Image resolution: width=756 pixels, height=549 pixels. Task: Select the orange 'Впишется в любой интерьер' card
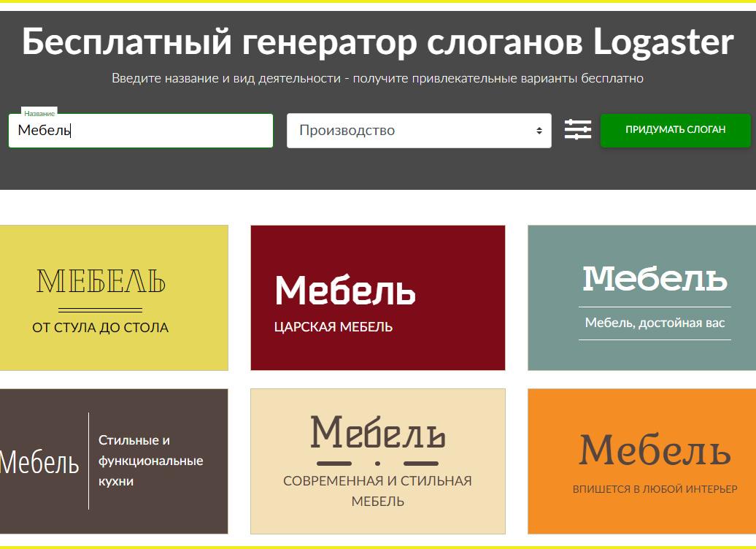(x=641, y=461)
